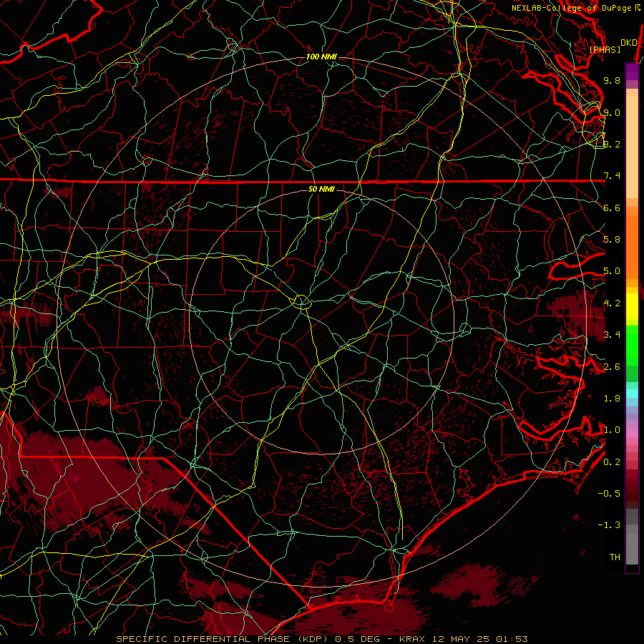Image resolution: width=644 pixels, height=644 pixels.
Task: Click the cyan band of color bar
Action: click(x=632, y=394)
